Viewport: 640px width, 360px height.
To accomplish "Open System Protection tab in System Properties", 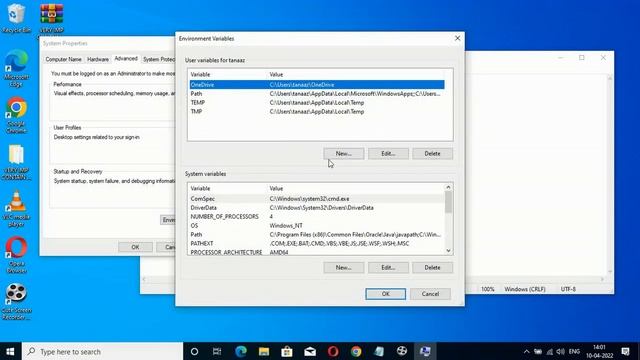I will [x=159, y=59].
